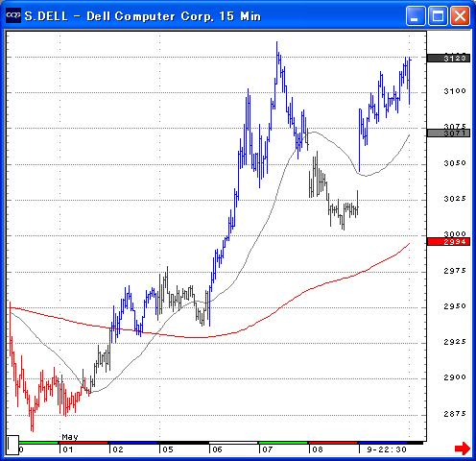
Task: Click the green session bar above 07
Action: (x=283, y=443)
